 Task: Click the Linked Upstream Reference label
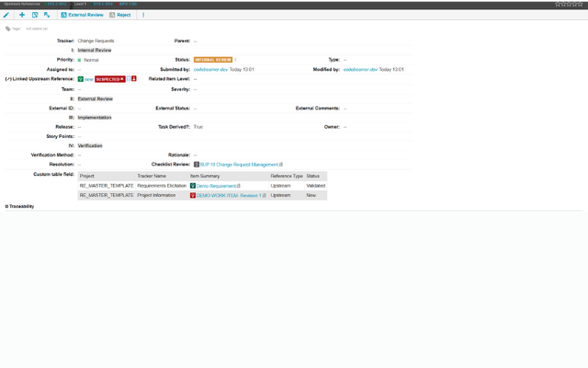pyautogui.click(x=43, y=79)
